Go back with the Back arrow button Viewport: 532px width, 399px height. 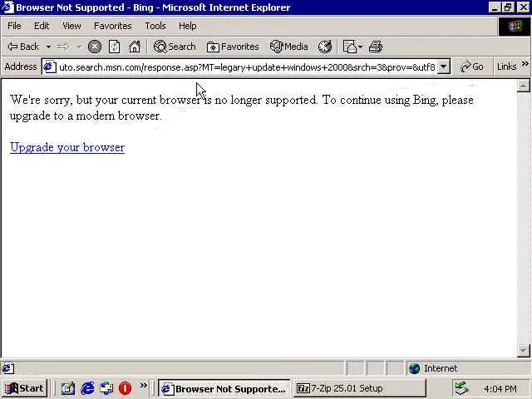[x=23, y=47]
